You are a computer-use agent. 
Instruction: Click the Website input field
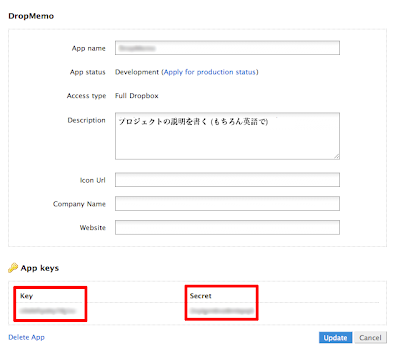coord(227,227)
